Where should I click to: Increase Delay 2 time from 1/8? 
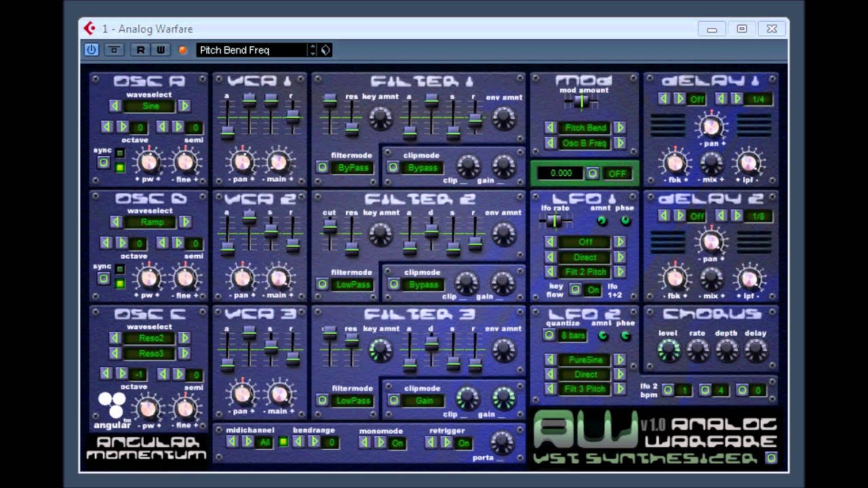pos(736,216)
